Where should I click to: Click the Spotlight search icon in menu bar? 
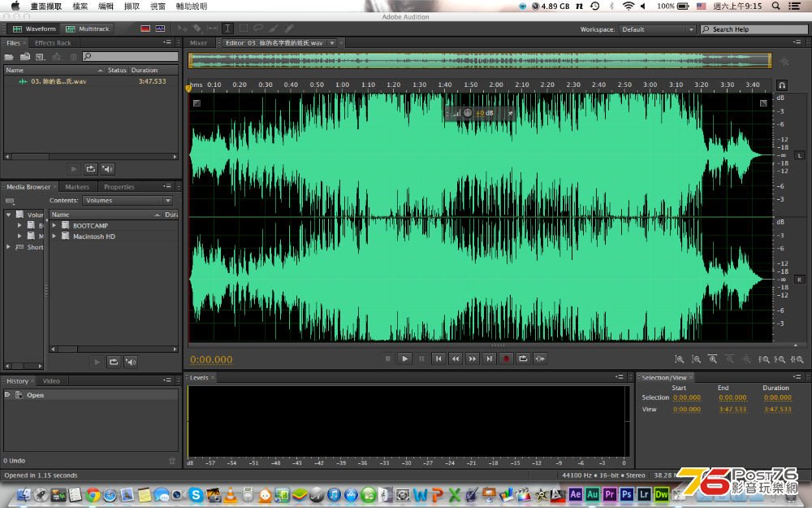click(775, 6)
